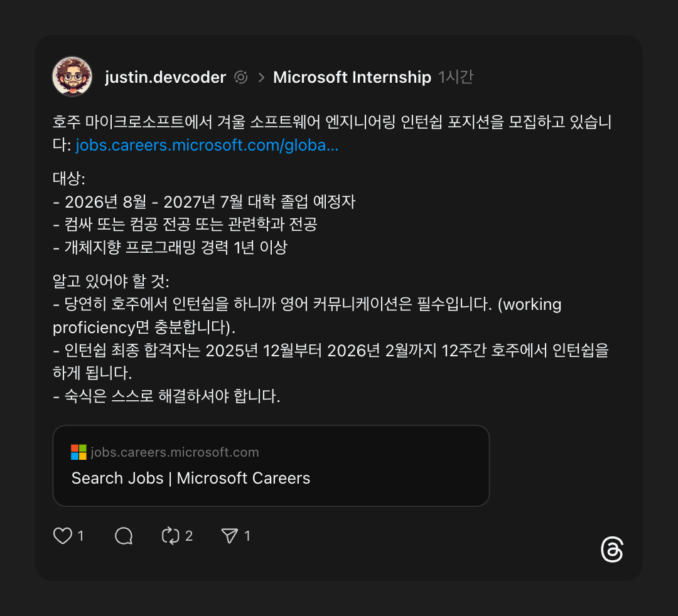
Task: View the like count next to heart
Action: [80, 536]
